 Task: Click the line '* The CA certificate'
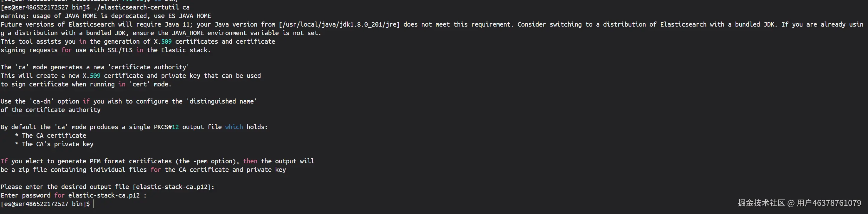coord(50,135)
